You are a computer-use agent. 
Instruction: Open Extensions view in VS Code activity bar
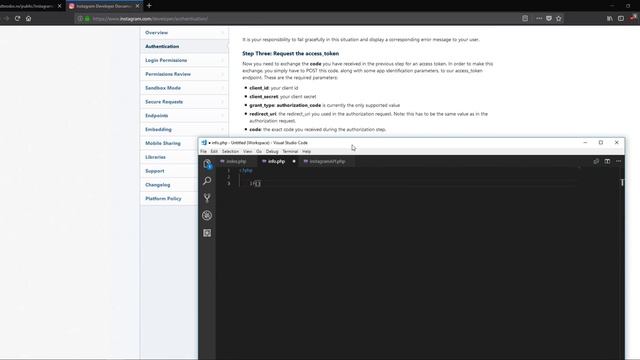pos(207,233)
